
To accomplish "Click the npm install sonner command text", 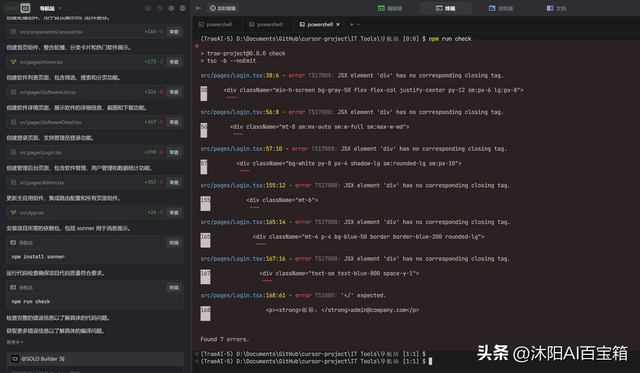I will [38, 257].
